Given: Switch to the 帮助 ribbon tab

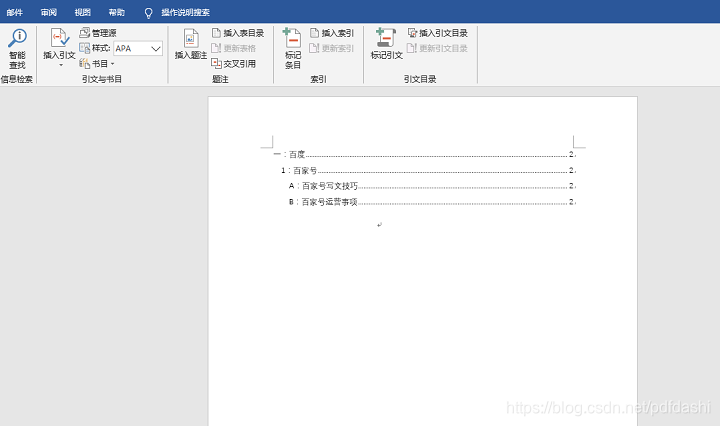Looking at the screenshot, I should [x=117, y=12].
